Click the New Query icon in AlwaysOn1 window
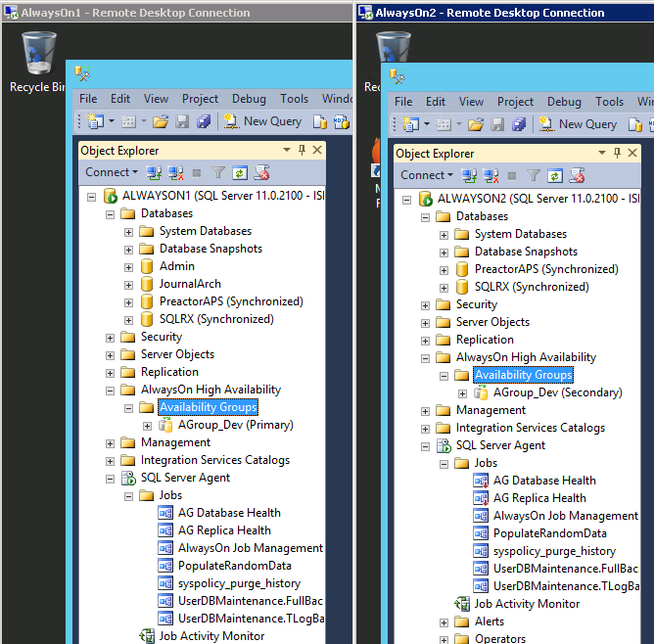Viewport: 654px width, 644px height. (x=231, y=121)
